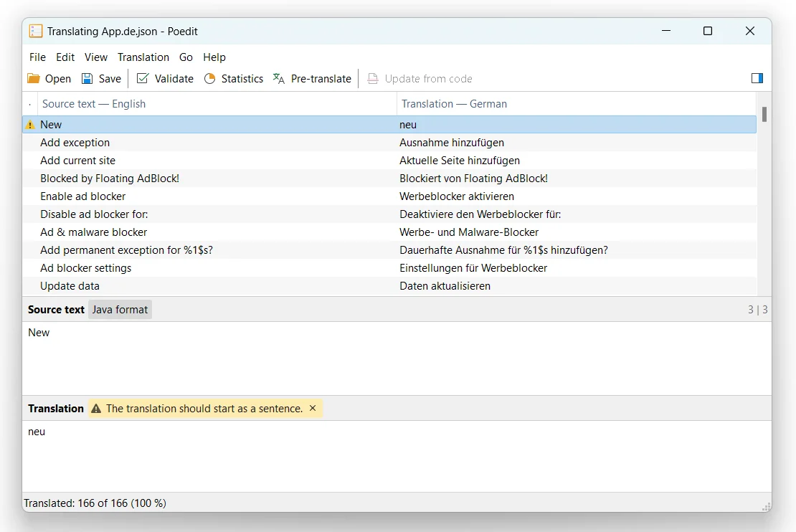796x532 pixels.
Task: Save the App.de.json catalog
Action: [100, 78]
